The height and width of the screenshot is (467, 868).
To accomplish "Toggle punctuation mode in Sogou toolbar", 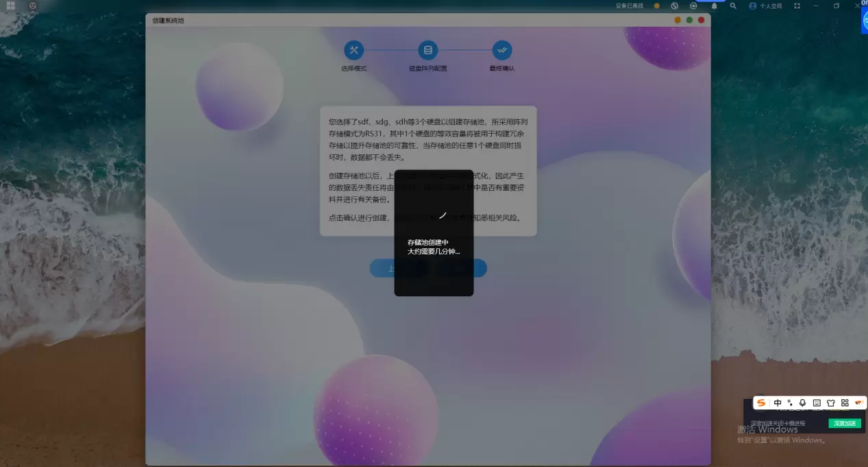I will coord(790,403).
